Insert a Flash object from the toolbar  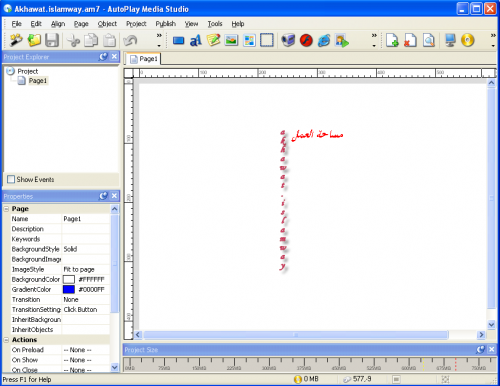click(306, 41)
